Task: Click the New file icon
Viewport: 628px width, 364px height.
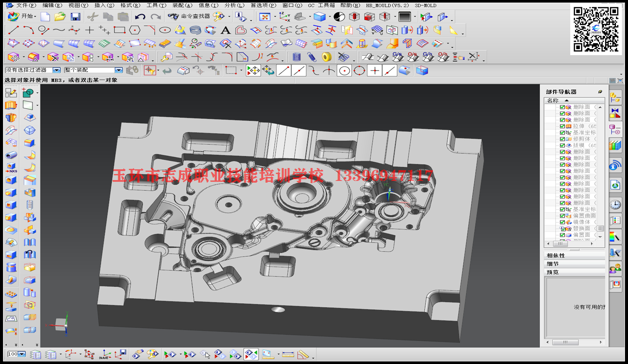Action: coord(45,16)
